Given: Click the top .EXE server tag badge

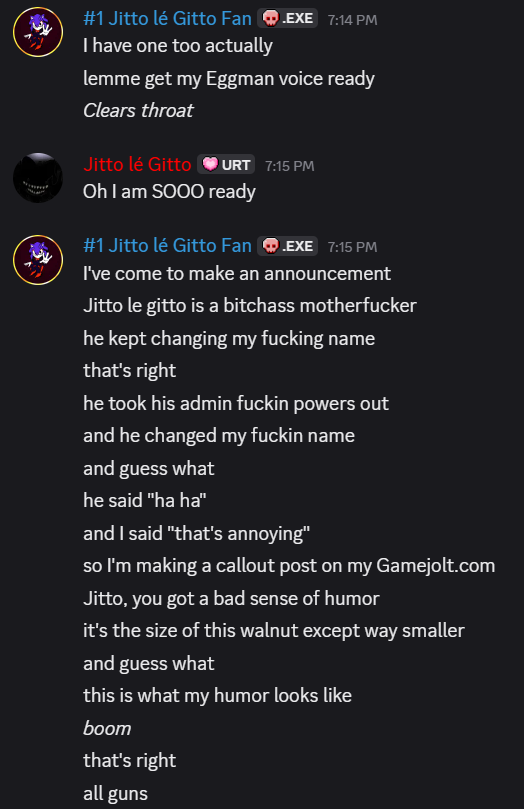Looking at the screenshot, I should coord(288,19).
